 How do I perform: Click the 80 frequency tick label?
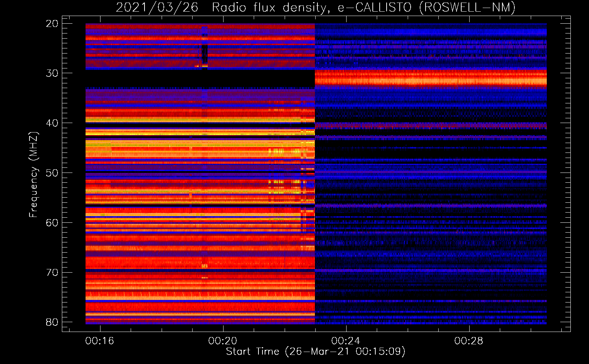click(52, 322)
